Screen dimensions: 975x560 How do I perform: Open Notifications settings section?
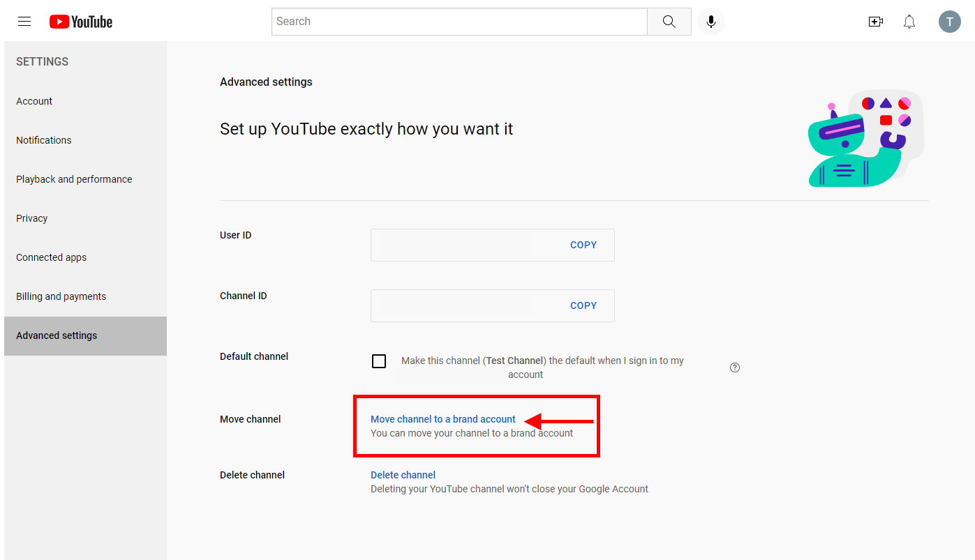point(85,140)
